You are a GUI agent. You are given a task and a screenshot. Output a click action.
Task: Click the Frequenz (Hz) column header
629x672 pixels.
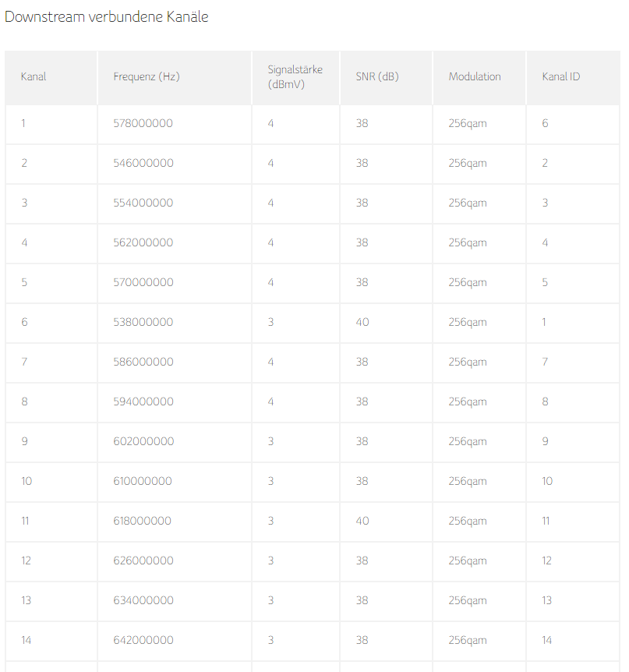pos(147,76)
